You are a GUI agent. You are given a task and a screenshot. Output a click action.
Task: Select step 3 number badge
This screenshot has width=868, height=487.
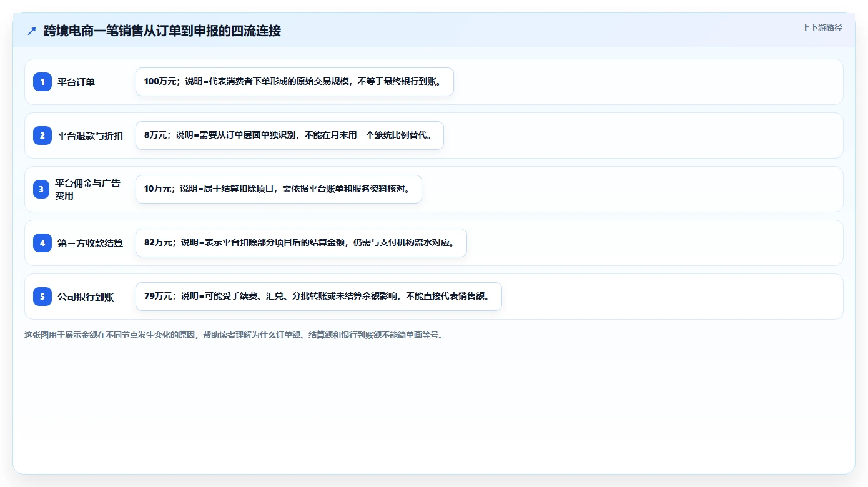pos(42,189)
